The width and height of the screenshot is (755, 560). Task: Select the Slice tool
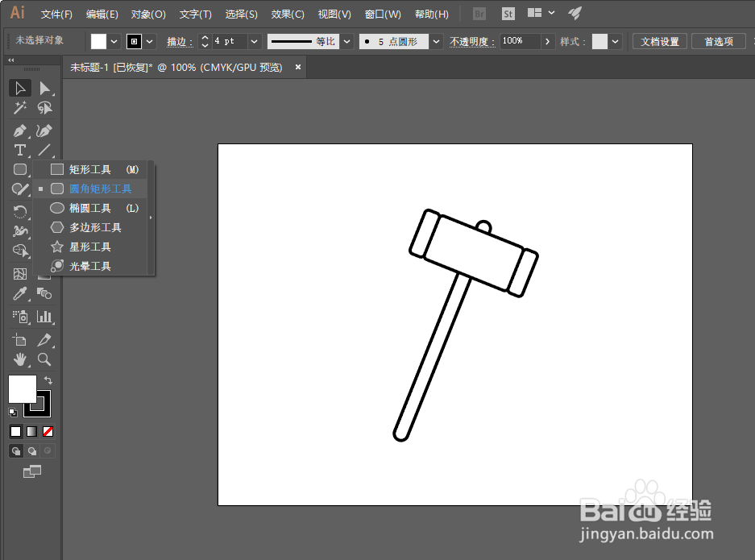(45, 340)
